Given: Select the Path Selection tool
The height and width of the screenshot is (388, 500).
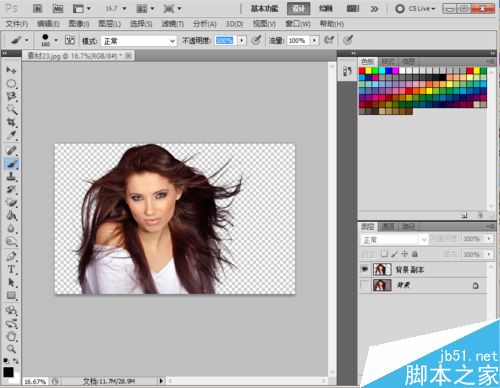Looking at the screenshot, I should point(11,282).
